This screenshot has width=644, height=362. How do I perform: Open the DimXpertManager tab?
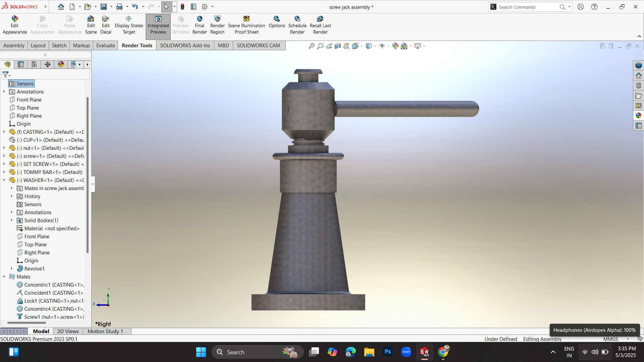[x=48, y=64]
